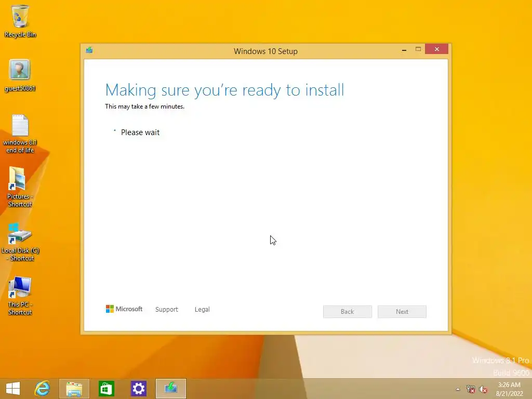Open the network status tray icon
This screenshot has height=399, width=532.
click(470, 389)
